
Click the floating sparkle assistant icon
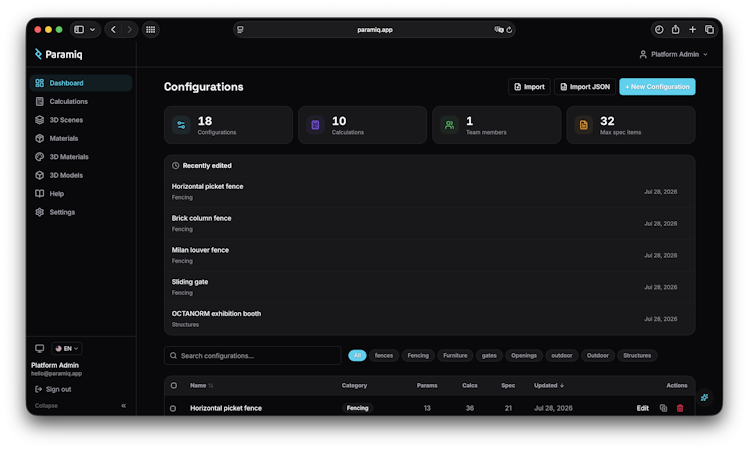click(705, 397)
